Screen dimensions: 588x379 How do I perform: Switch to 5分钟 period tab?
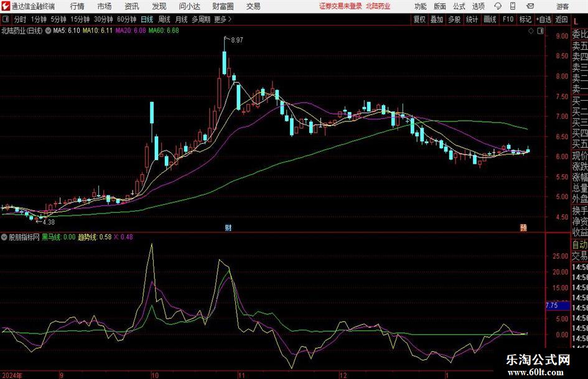click(58, 19)
